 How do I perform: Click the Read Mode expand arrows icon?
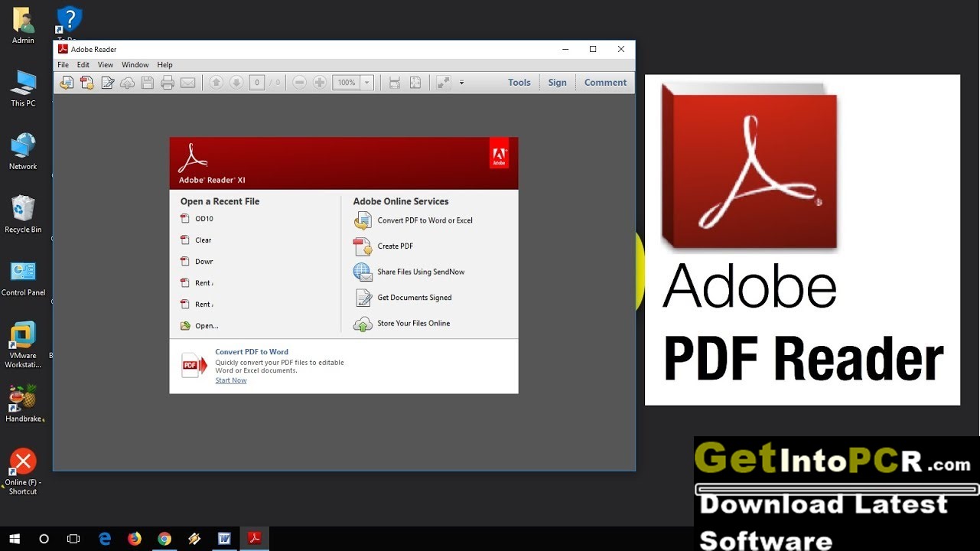click(x=444, y=83)
